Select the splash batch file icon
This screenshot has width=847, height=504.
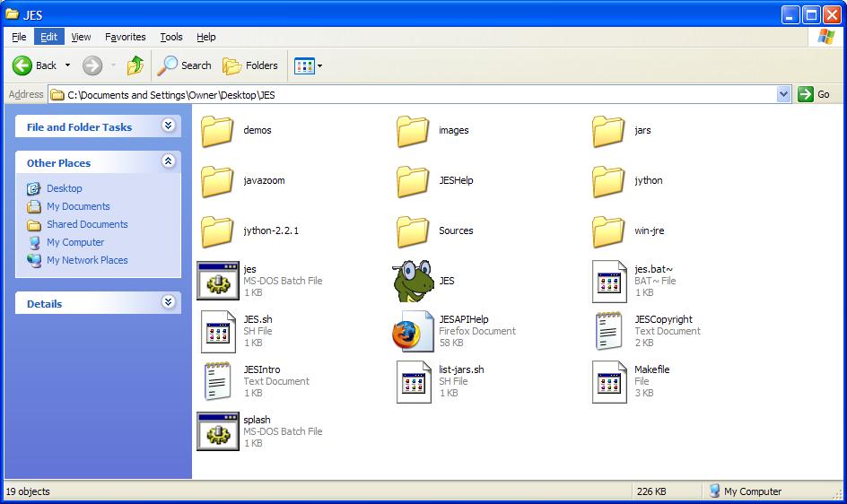click(x=217, y=431)
